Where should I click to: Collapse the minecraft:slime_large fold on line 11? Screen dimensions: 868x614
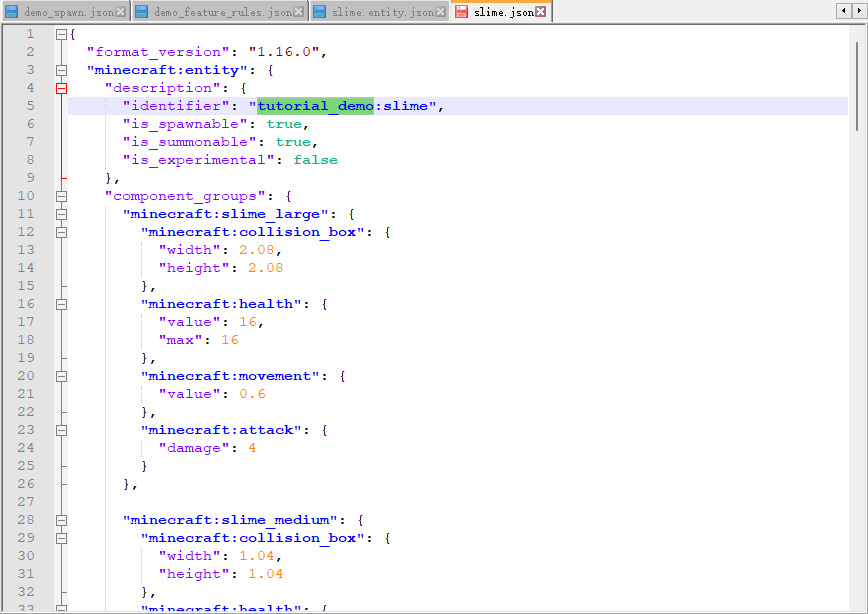[61, 214]
